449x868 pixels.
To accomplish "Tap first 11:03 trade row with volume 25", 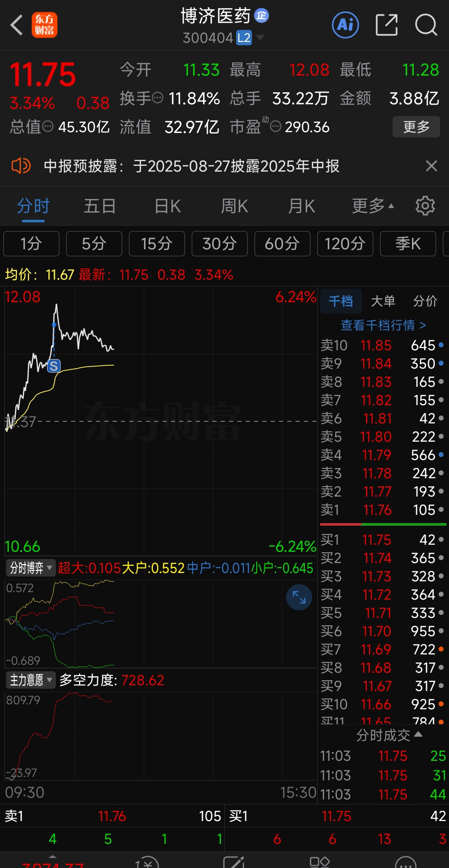I will point(383,756).
